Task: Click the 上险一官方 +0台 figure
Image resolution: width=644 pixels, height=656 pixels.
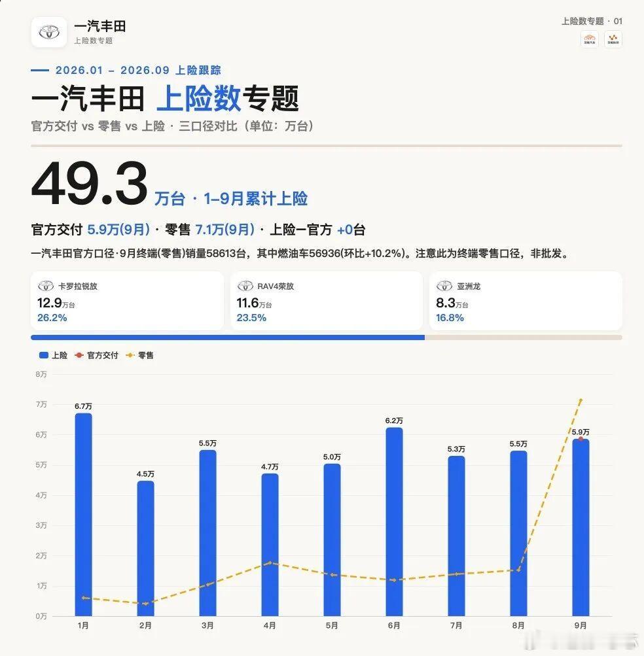Action: pyautogui.click(x=318, y=230)
